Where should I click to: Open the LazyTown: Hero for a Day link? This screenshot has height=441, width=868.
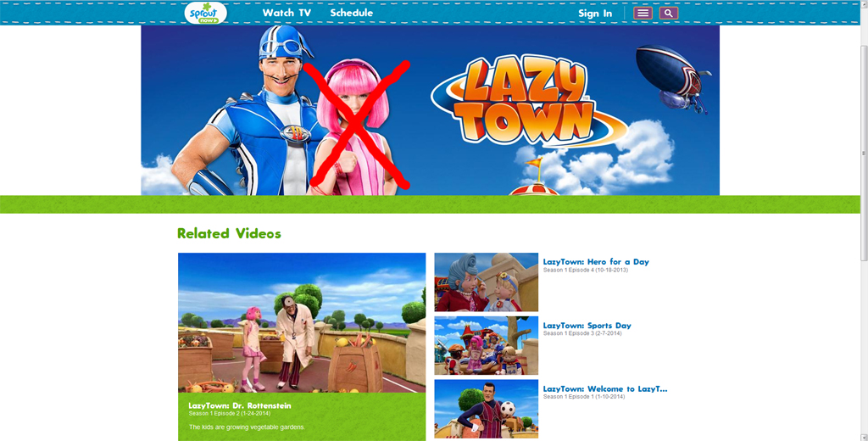click(x=596, y=262)
